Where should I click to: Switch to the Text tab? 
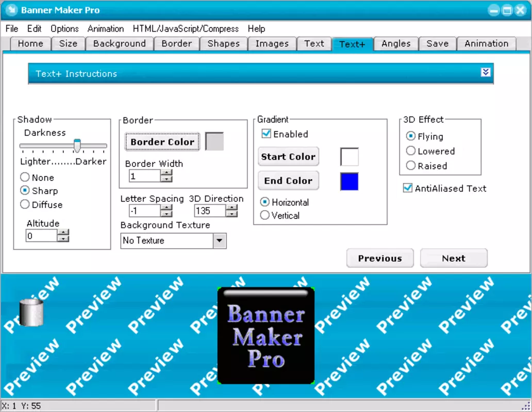coord(314,44)
